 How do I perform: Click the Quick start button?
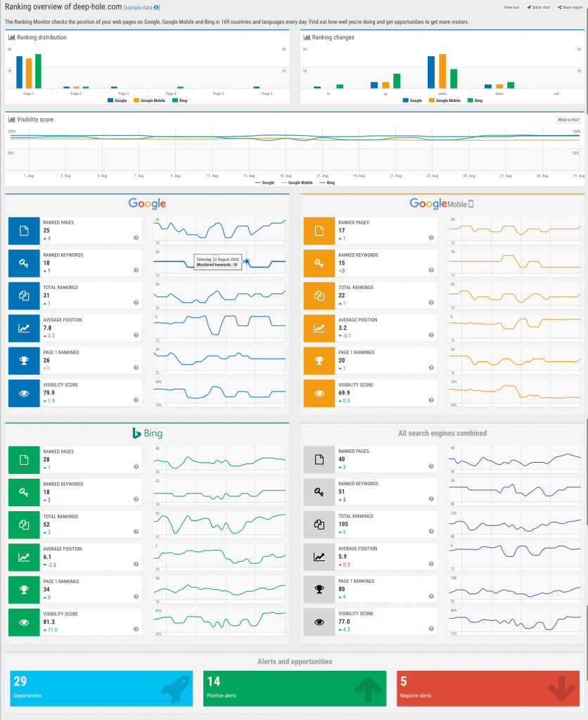(x=538, y=7)
